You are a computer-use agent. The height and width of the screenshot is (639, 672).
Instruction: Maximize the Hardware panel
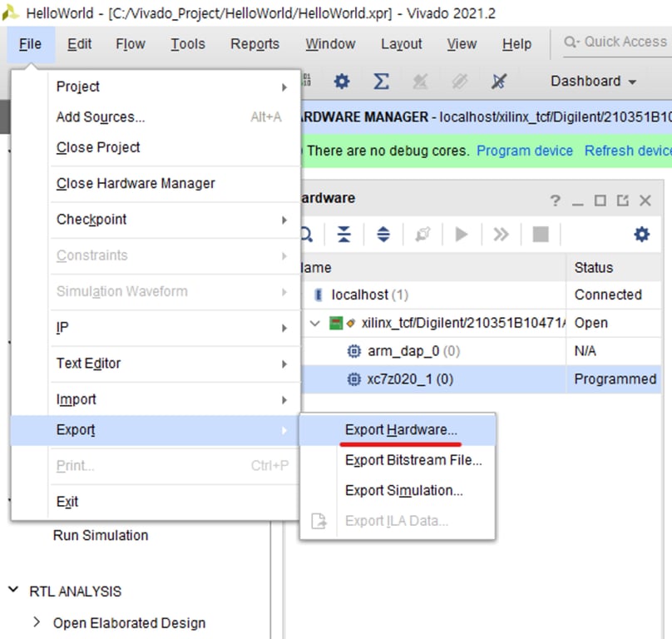point(600,201)
